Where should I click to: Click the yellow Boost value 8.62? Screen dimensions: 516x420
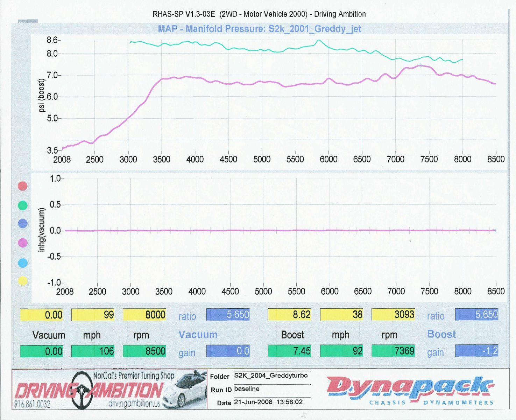click(x=289, y=315)
